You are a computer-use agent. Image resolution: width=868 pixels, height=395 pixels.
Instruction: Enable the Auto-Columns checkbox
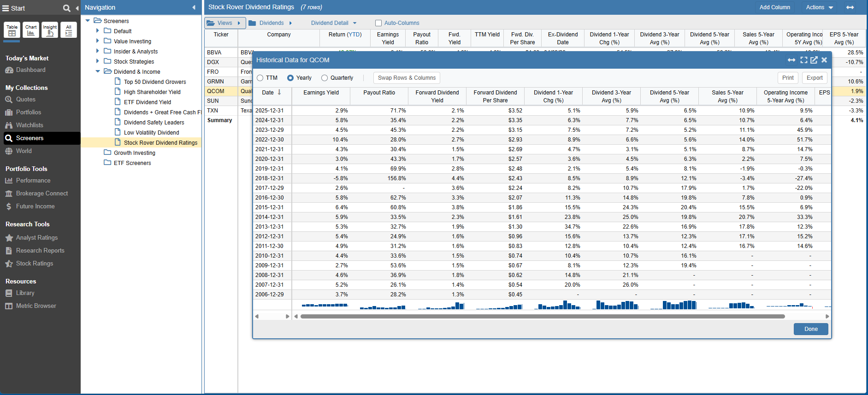378,23
